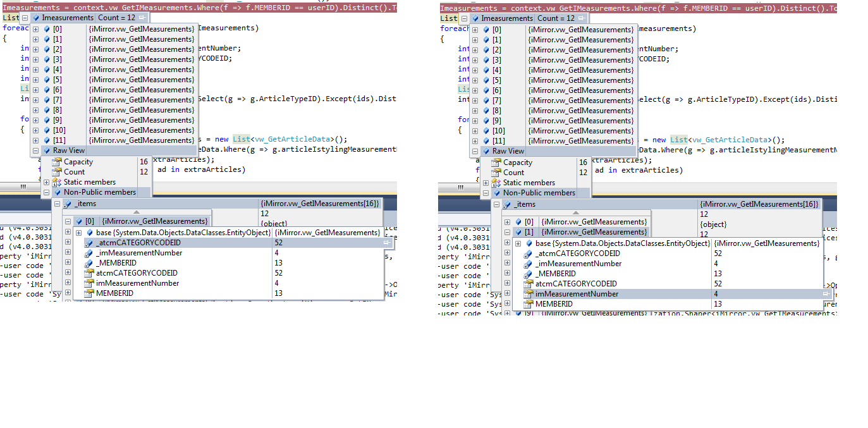Image resolution: width=868 pixels, height=428 pixels.
Task: Click _atcmCATEGORYCODEID field icon in left screenshot
Action: click(x=89, y=243)
